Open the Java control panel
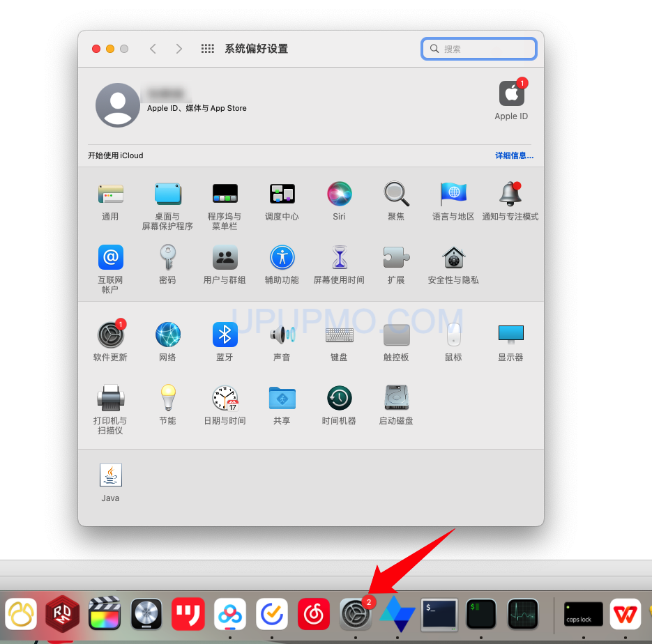The image size is (652, 644). coord(111,475)
